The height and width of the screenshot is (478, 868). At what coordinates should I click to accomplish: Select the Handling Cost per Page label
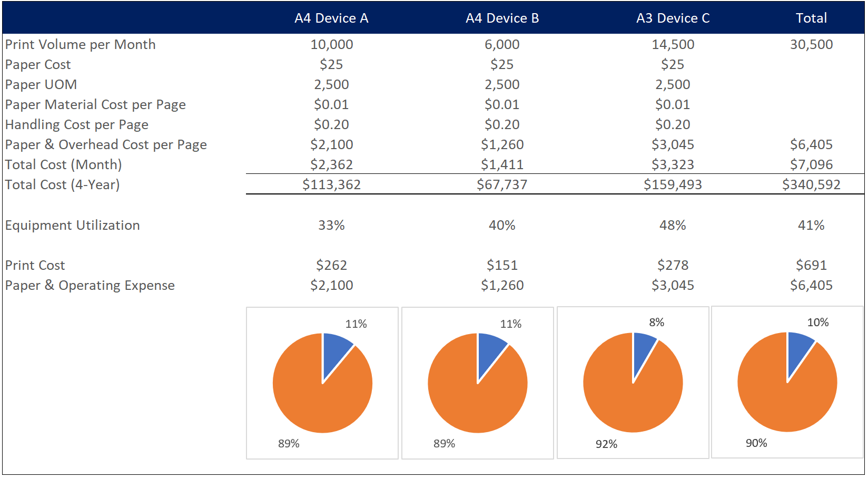pyautogui.click(x=77, y=124)
